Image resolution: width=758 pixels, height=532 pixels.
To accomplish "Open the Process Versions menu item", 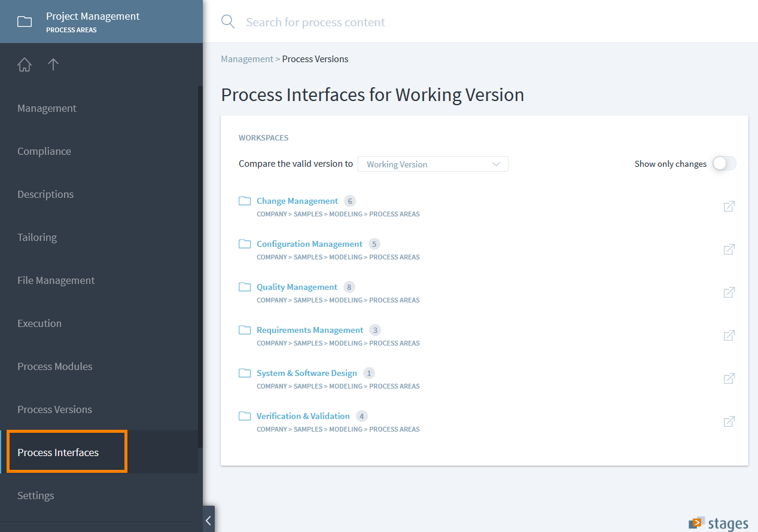I will pos(54,409).
